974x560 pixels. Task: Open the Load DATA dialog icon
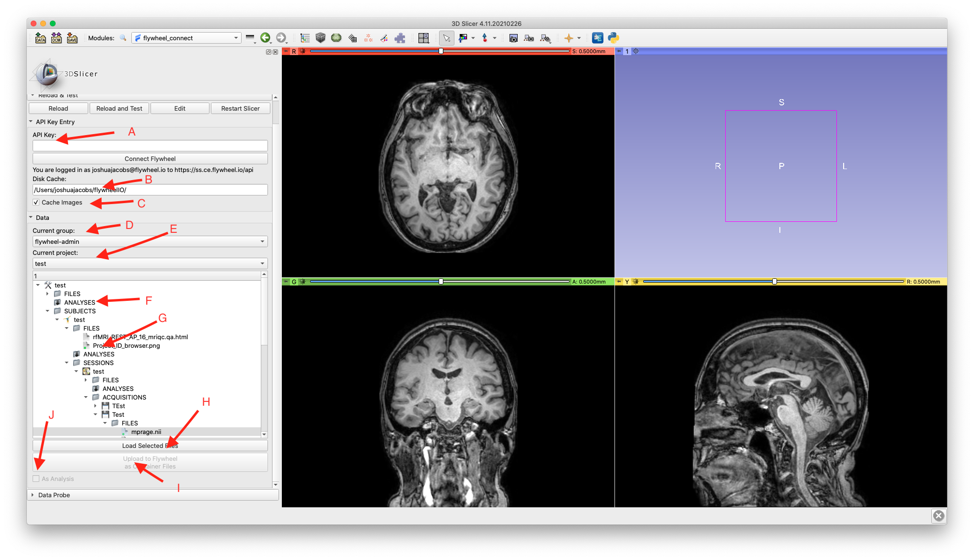[40, 38]
